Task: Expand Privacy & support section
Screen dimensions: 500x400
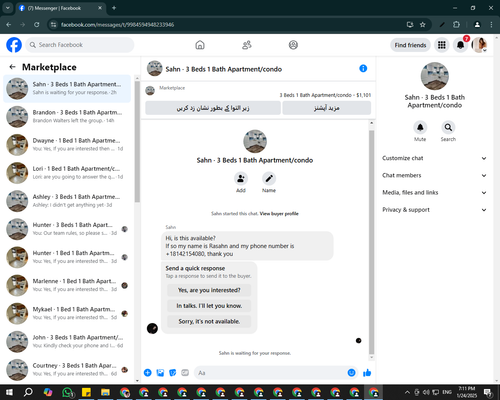Action: click(x=434, y=210)
